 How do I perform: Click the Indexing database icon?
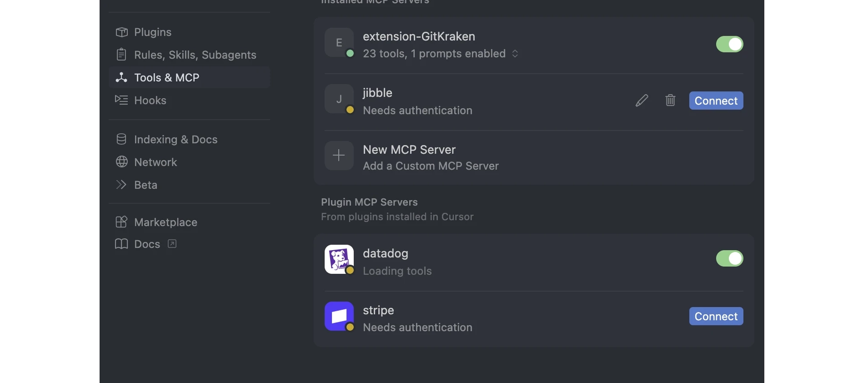pyautogui.click(x=121, y=139)
